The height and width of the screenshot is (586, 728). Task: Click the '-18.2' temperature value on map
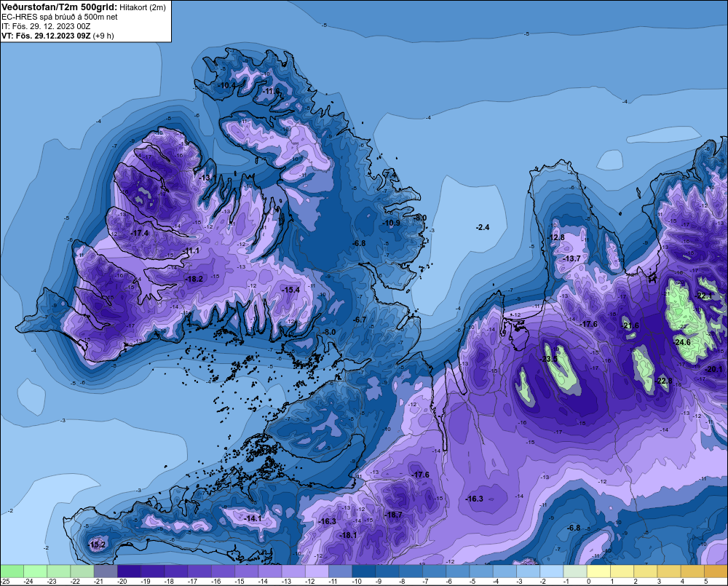pos(194,279)
